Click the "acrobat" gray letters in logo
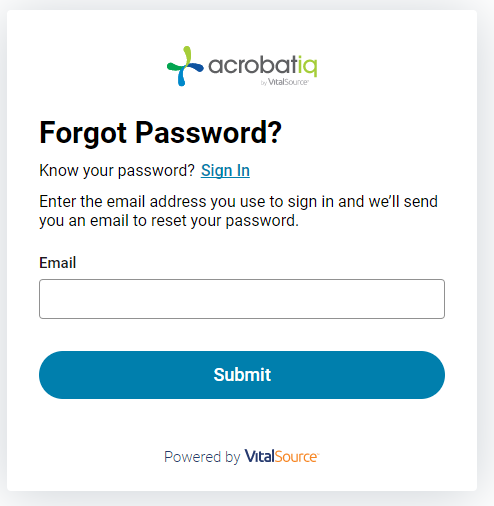The height and width of the screenshot is (506, 494). [x=253, y=65]
